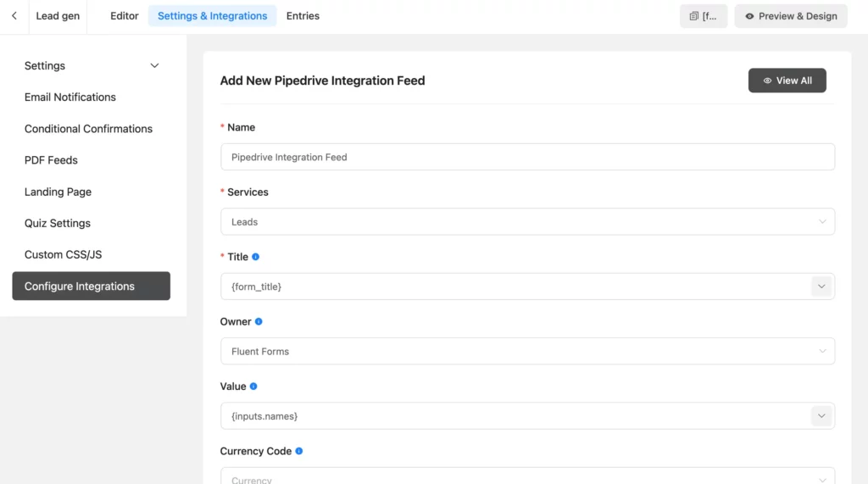Screen dimensions: 868x484
Task: Collapse the Settings section chevron
Action: click(x=154, y=66)
